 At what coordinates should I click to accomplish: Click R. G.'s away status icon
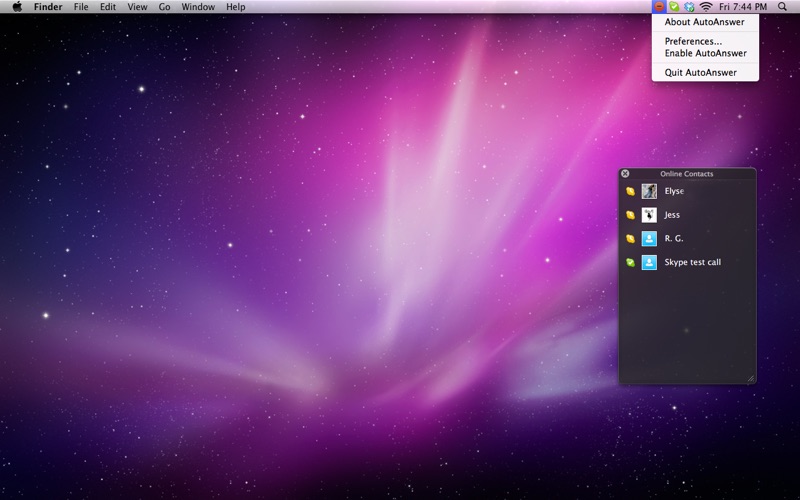point(630,239)
